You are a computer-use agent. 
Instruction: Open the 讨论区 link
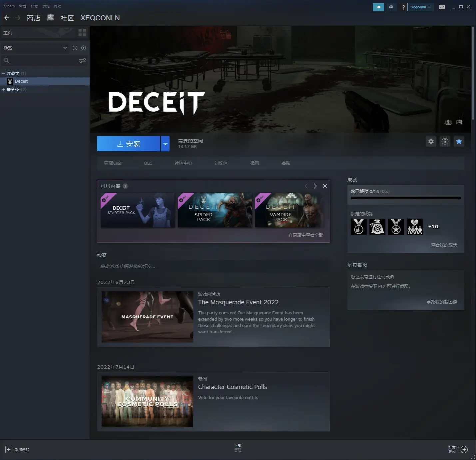(x=221, y=163)
